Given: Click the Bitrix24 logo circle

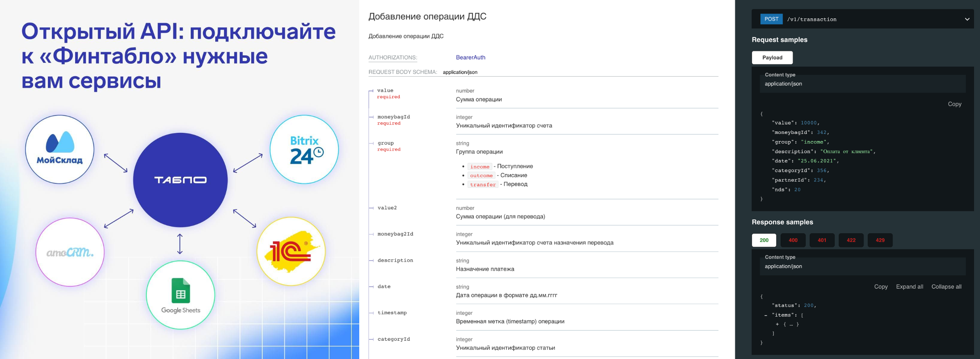Looking at the screenshot, I should pos(304,149).
